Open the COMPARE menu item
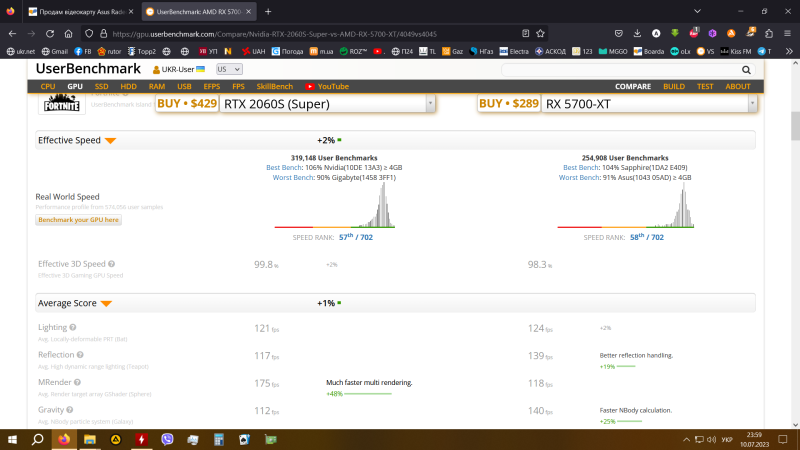 632,87
